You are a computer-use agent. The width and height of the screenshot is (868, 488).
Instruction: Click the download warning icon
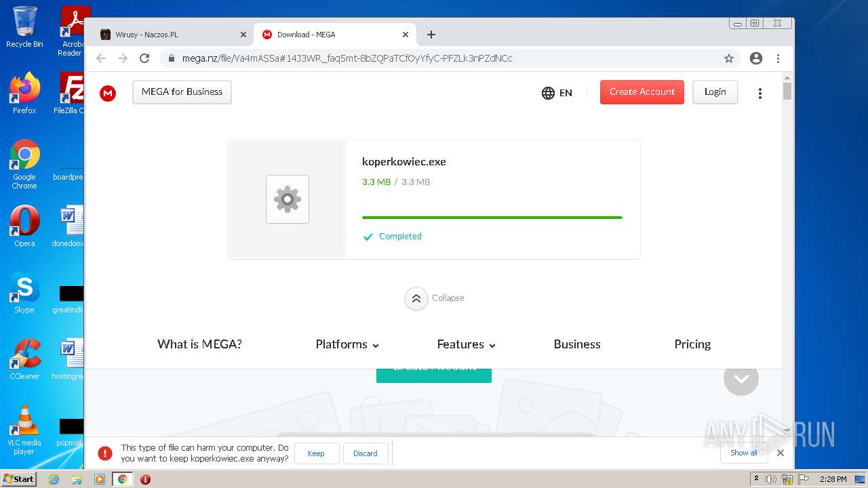pos(105,453)
